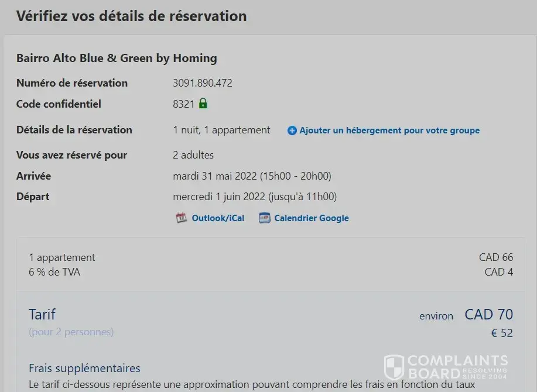Click the Code confidentiel label

point(59,104)
